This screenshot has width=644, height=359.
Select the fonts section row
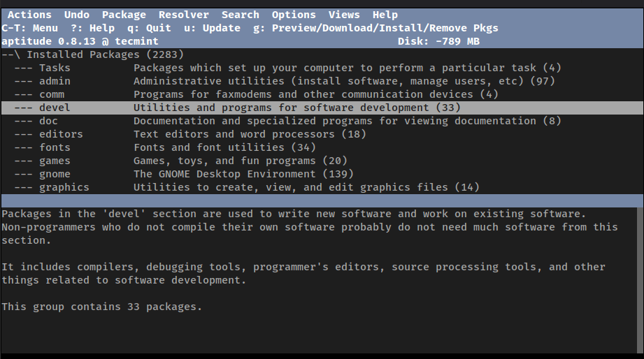[x=55, y=147]
